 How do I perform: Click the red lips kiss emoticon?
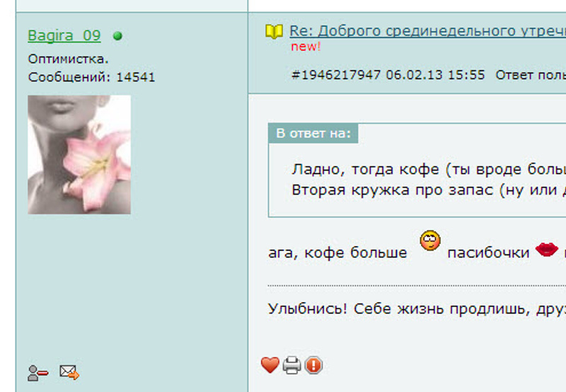click(x=546, y=249)
